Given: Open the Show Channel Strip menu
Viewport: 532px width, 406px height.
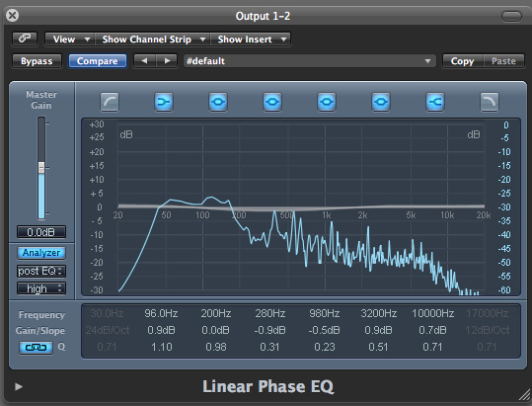Looking at the screenshot, I should 153,40.
